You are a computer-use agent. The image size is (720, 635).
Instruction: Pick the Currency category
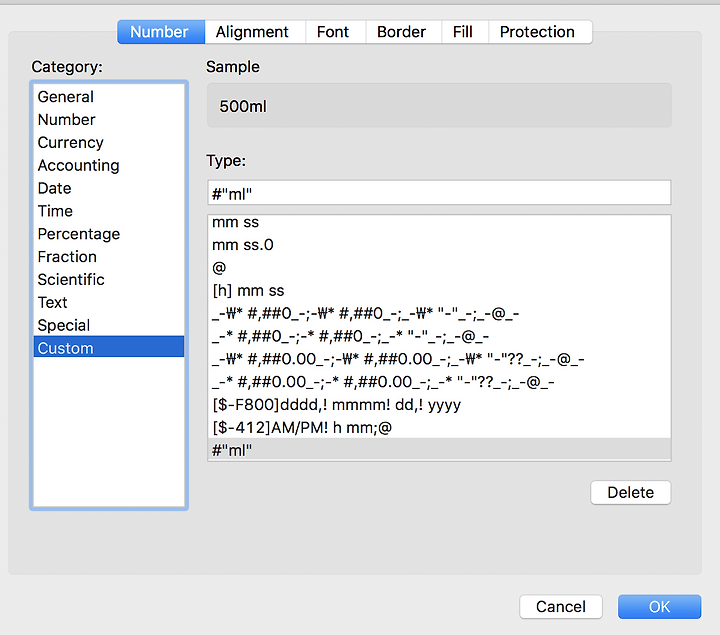[x=109, y=142]
